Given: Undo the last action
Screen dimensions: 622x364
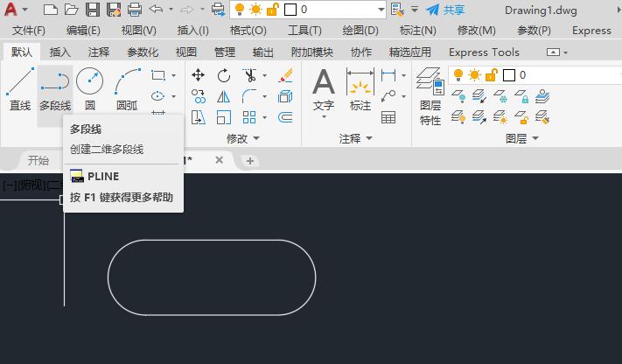Looking at the screenshot, I should tap(157, 9).
